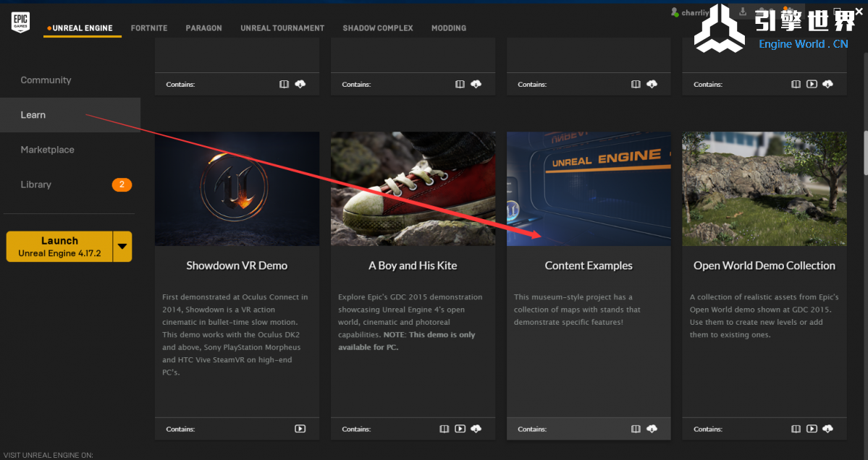Image resolution: width=868 pixels, height=460 pixels.
Task: Click the "VISIT UNREAL ENGINE ON:" text
Action: click(x=49, y=455)
